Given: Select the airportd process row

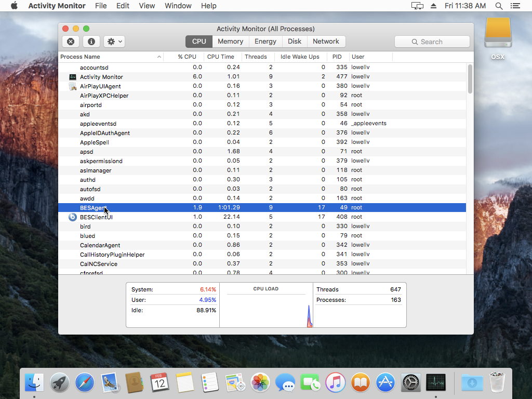Looking at the screenshot, I should point(262,104).
